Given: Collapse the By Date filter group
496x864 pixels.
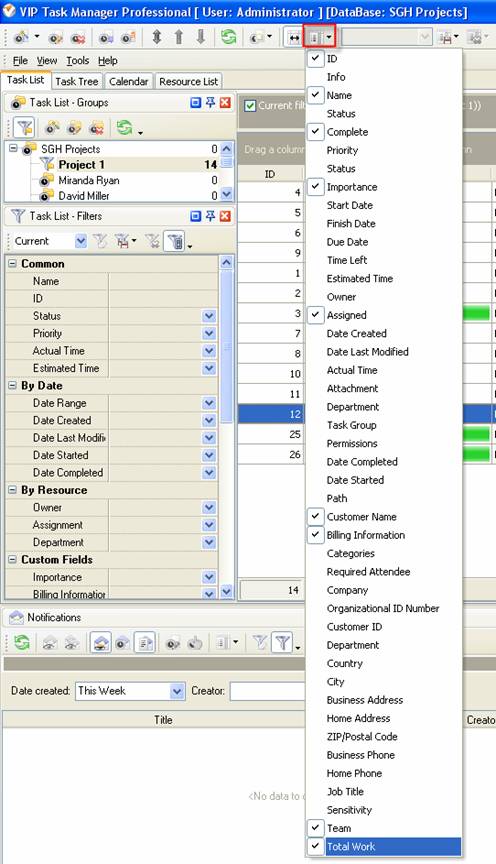Looking at the screenshot, I should (x=13, y=386).
